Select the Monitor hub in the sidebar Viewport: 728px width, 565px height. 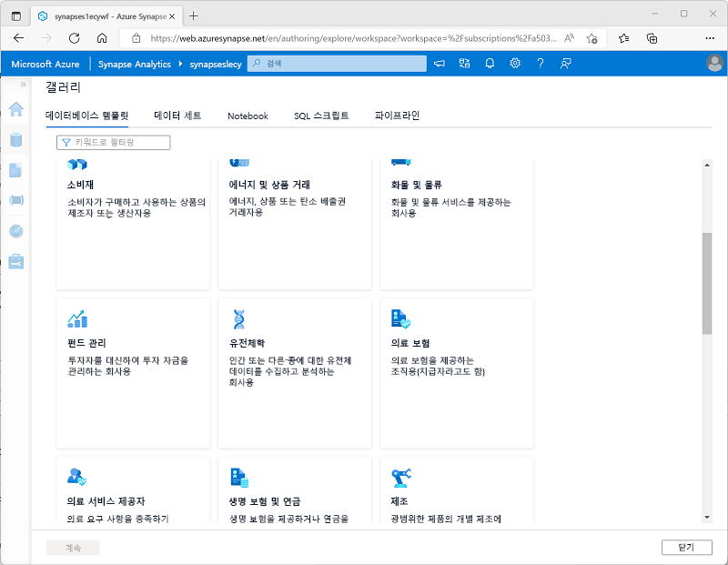(15, 230)
